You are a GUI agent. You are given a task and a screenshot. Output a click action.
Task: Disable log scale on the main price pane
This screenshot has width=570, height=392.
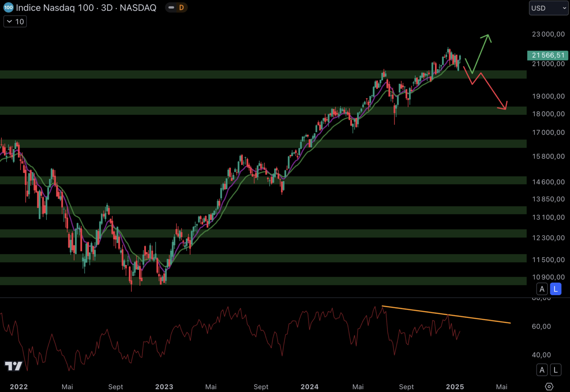pyautogui.click(x=555, y=289)
